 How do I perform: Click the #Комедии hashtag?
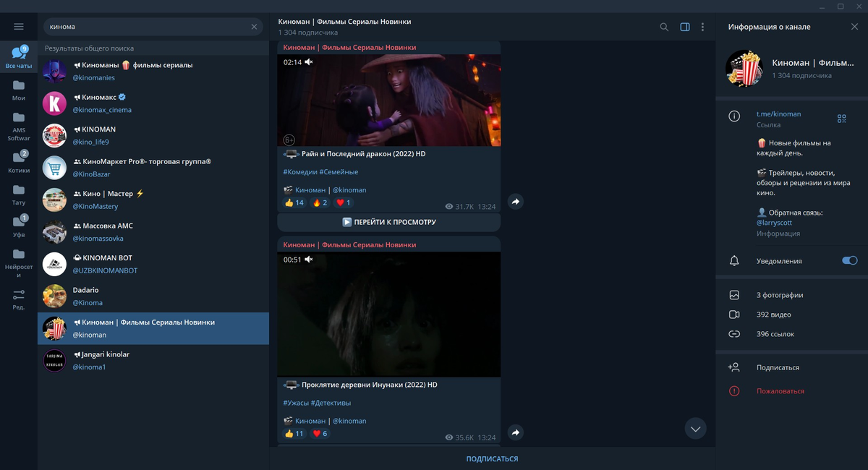tap(299, 172)
